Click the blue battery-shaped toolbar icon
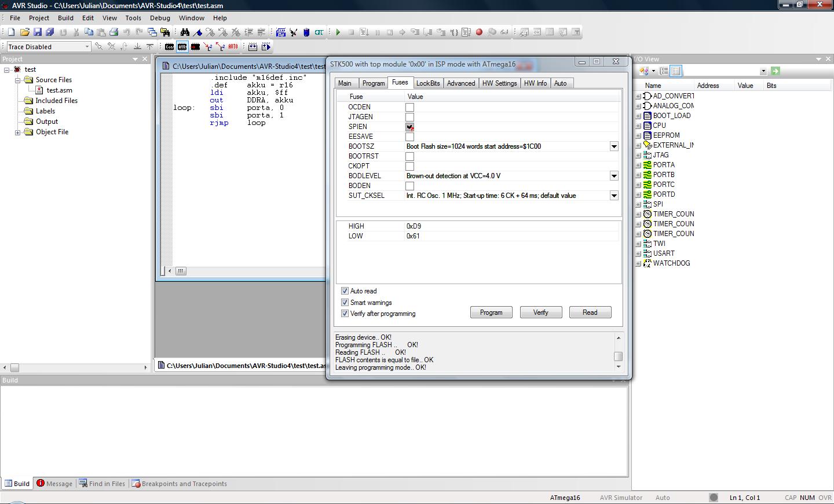Screen dimensions: 834x504 [306, 32]
